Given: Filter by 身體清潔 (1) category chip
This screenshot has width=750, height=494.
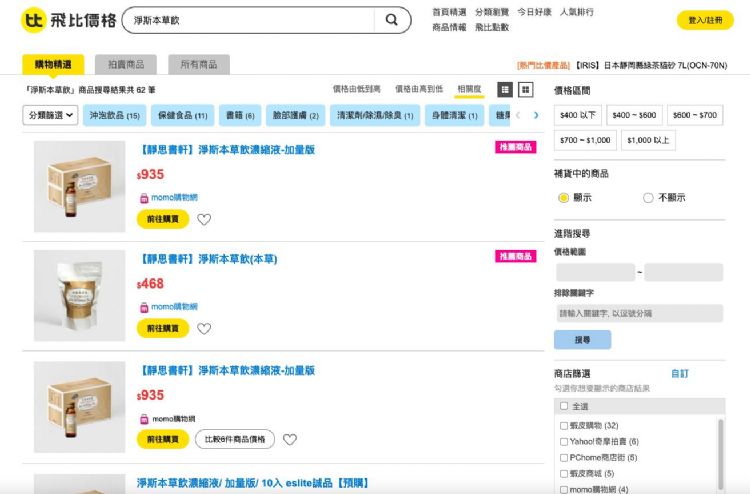Looking at the screenshot, I should pyautogui.click(x=454, y=115).
